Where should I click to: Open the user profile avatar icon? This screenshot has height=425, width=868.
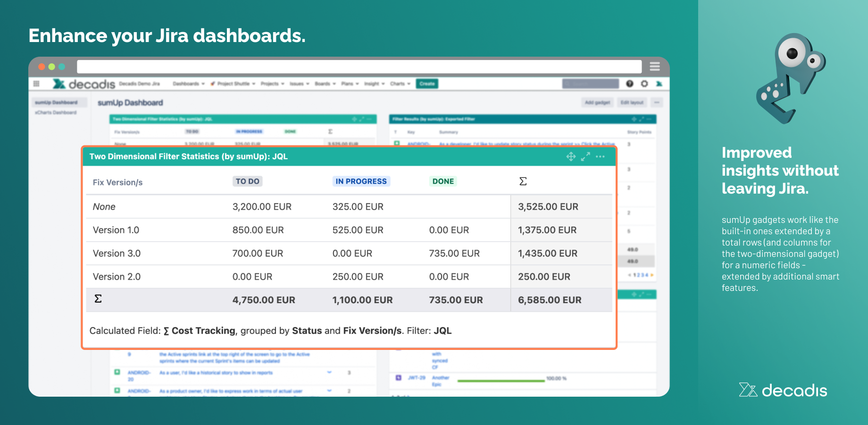tap(659, 84)
